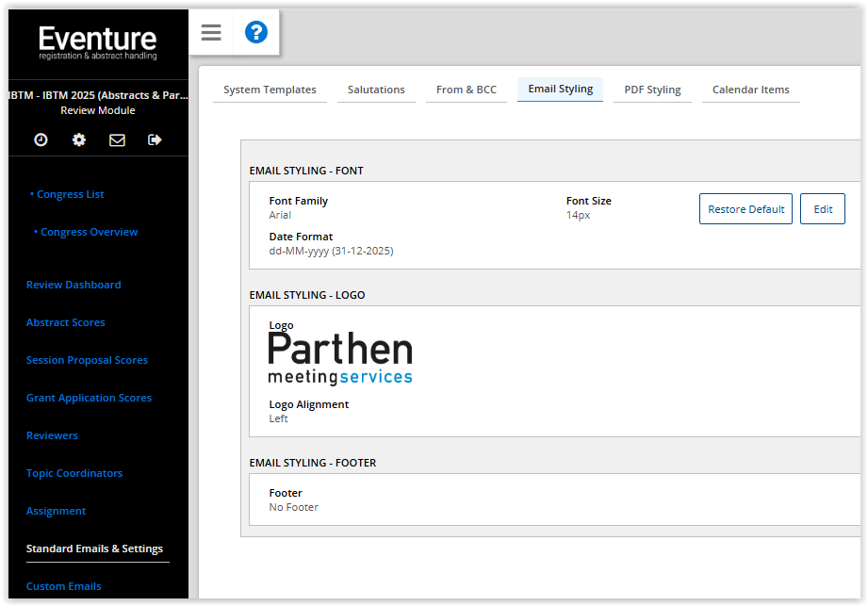Open Congress List link
This screenshot has height=606, width=868.
[71, 194]
